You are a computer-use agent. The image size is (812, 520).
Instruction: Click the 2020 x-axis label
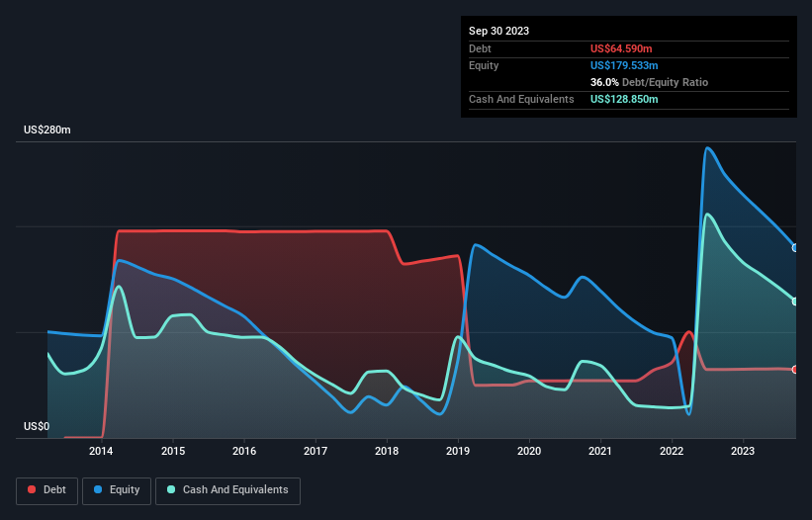[529, 451]
